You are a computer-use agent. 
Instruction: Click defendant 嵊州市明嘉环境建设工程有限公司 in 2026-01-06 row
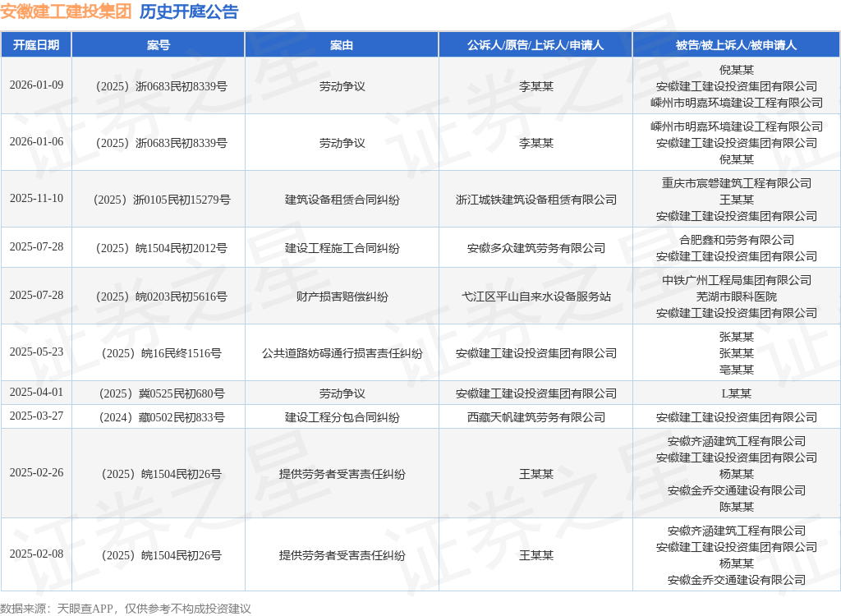point(737,126)
